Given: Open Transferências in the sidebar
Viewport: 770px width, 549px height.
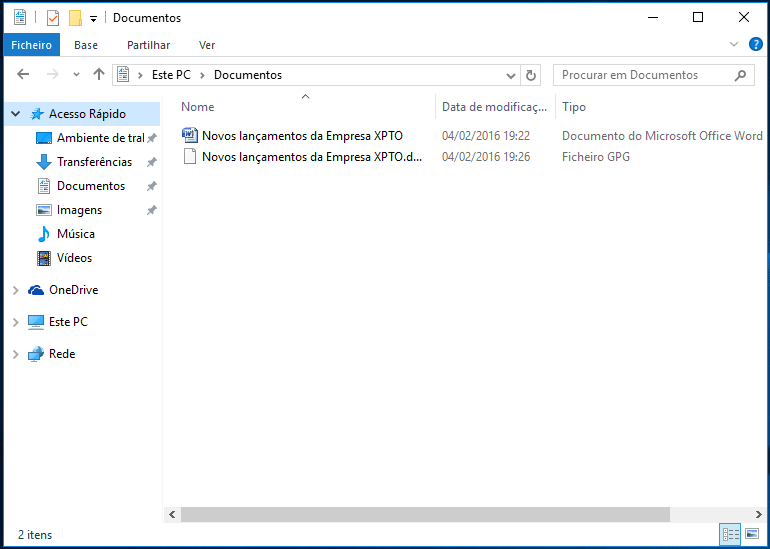Looking at the screenshot, I should pyautogui.click(x=94, y=162).
